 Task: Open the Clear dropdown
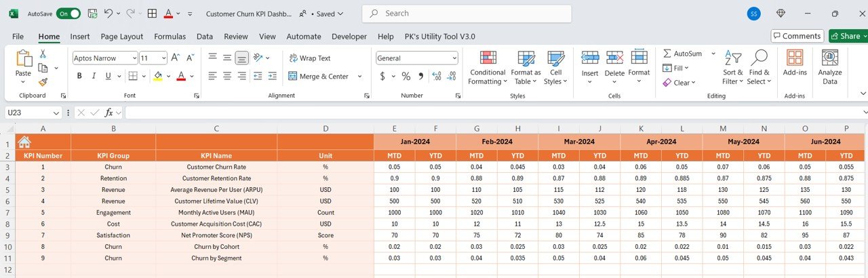pos(679,83)
